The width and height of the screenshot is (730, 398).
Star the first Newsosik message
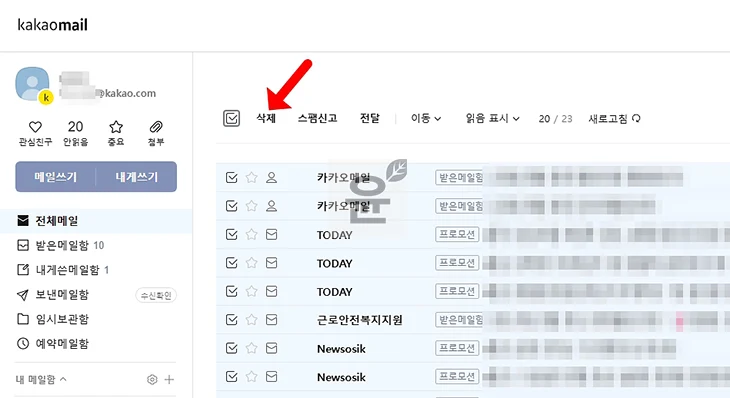point(251,348)
